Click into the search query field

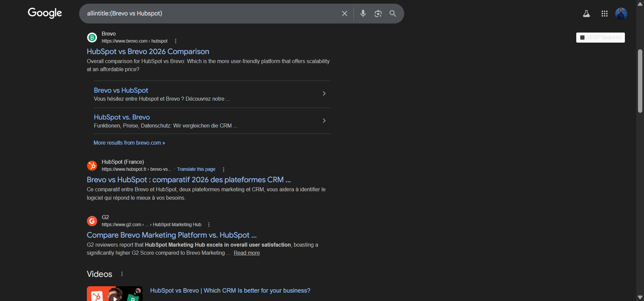tap(211, 13)
